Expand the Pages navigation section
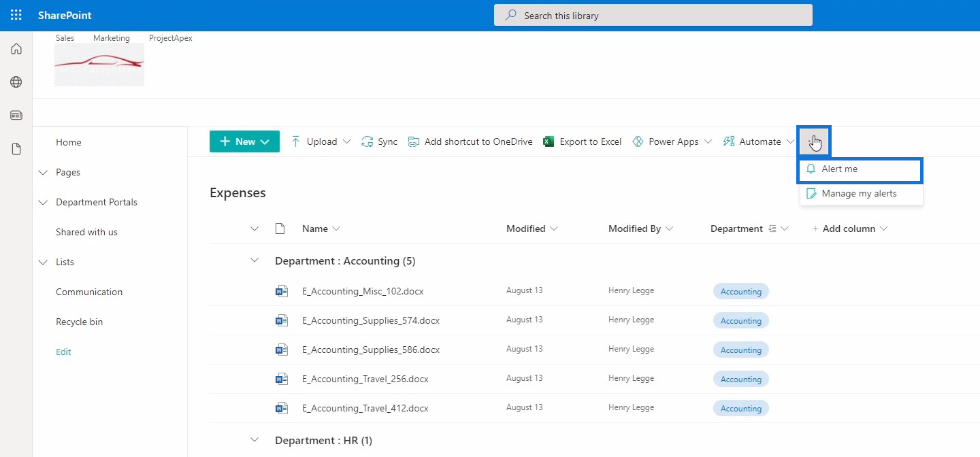Screen dimensions: 980x457 44,173
